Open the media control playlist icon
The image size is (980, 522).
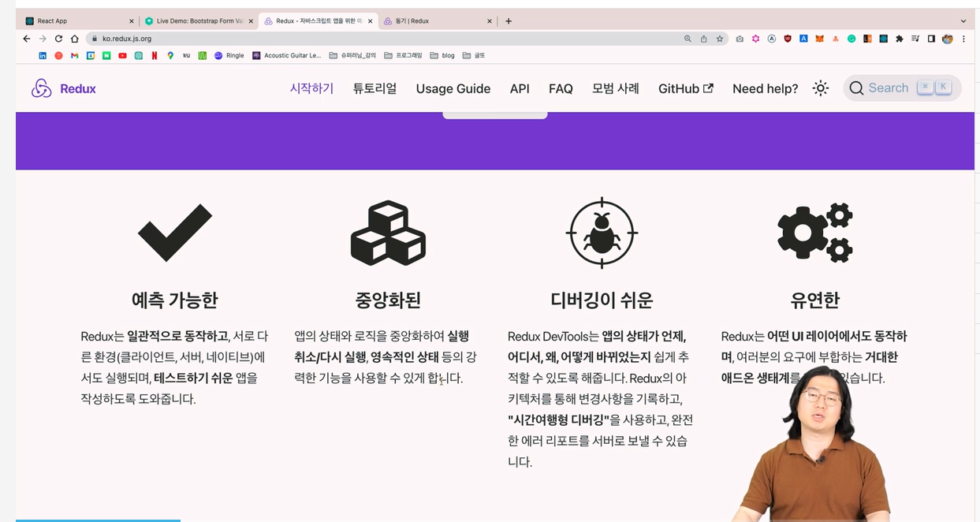point(915,39)
